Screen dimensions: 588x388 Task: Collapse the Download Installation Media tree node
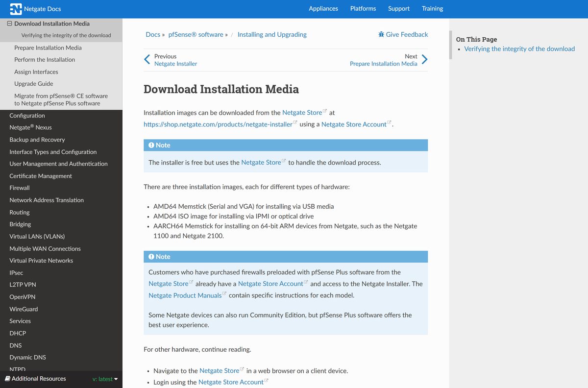click(x=9, y=24)
